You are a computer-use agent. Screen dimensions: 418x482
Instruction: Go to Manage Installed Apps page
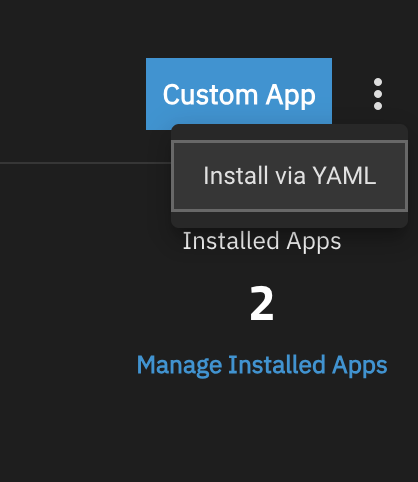tap(262, 365)
